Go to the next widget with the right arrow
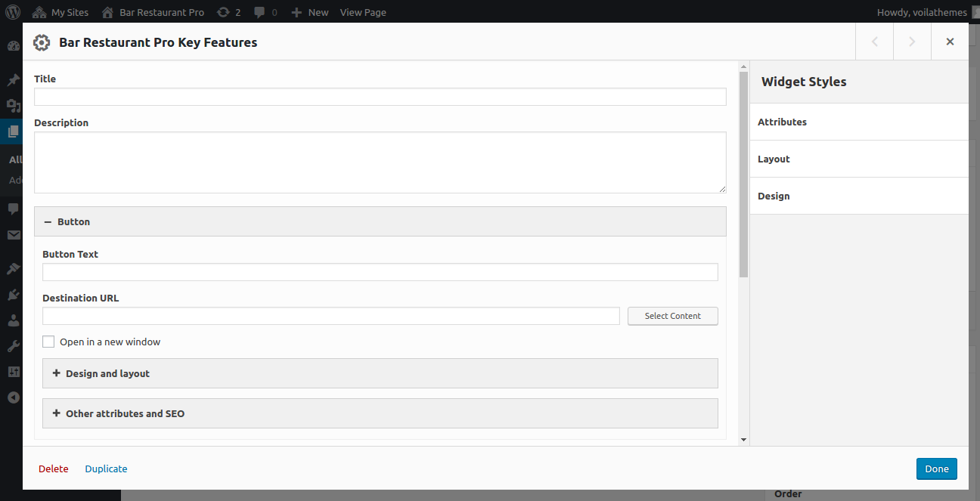Image resolution: width=980 pixels, height=501 pixels. (912, 42)
